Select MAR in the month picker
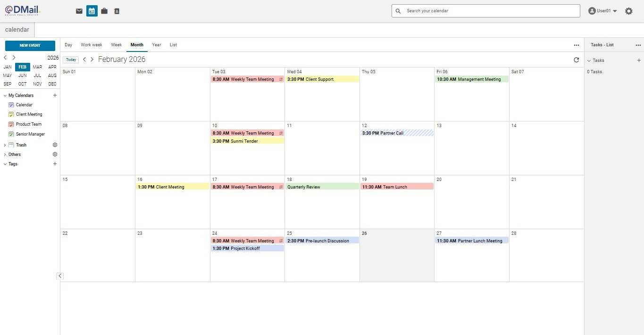Screen dimensions: 644x335 tap(37, 67)
